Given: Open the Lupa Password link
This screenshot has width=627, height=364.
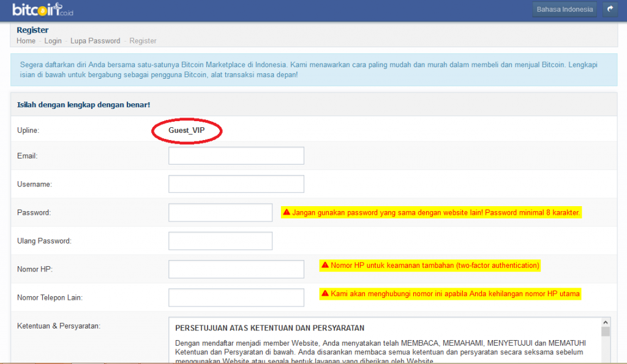Looking at the screenshot, I should [x=95, y=41].
